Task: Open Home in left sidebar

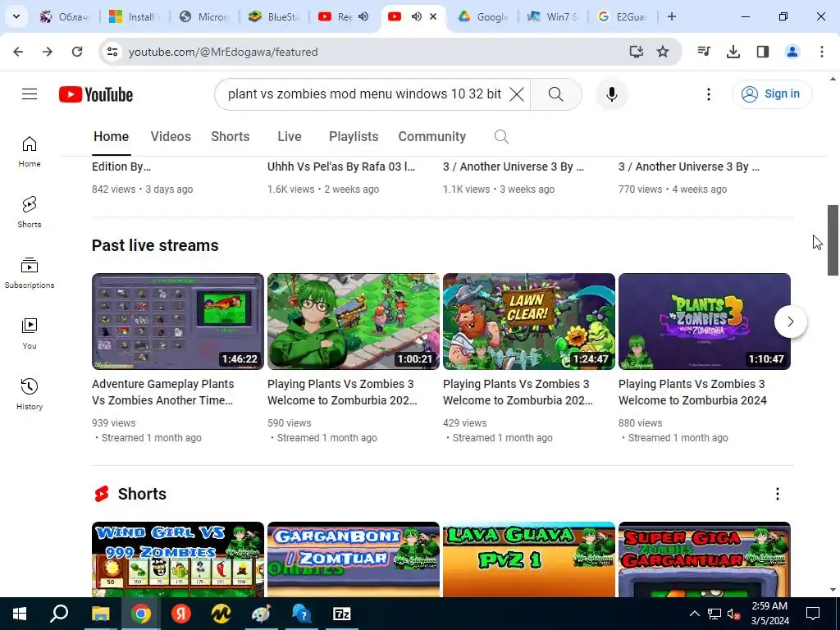Action: click(x=30, y=152)
